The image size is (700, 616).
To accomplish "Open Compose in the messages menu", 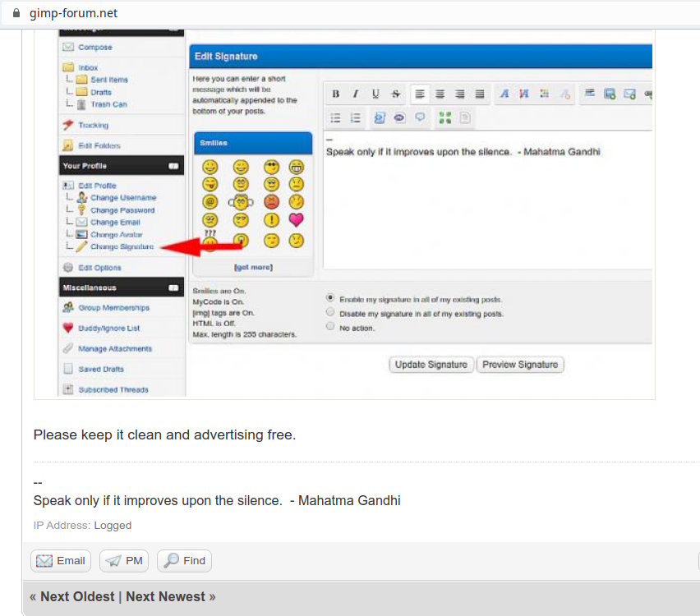I will point(95,47).
